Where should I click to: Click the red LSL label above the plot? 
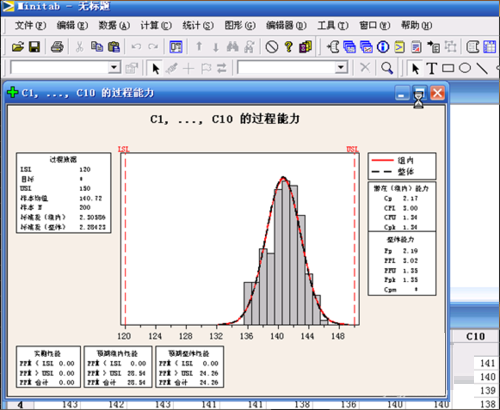click(124, 149)
